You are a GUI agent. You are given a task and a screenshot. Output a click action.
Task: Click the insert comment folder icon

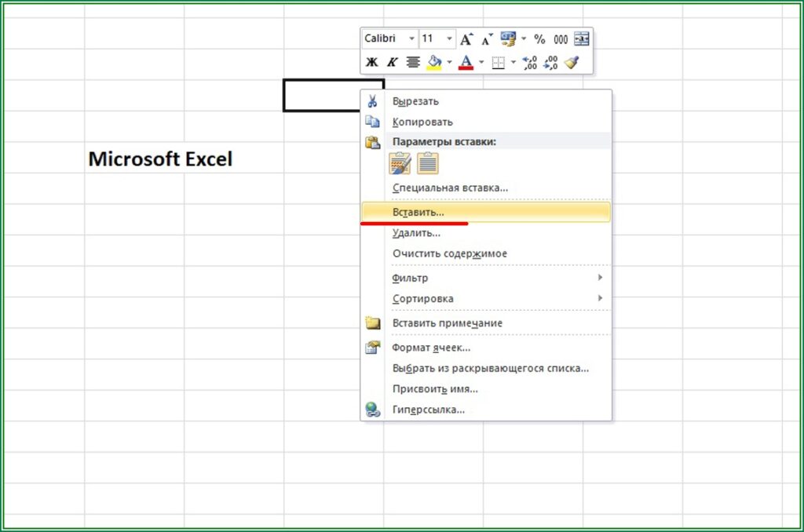click(x=372, y=323)
